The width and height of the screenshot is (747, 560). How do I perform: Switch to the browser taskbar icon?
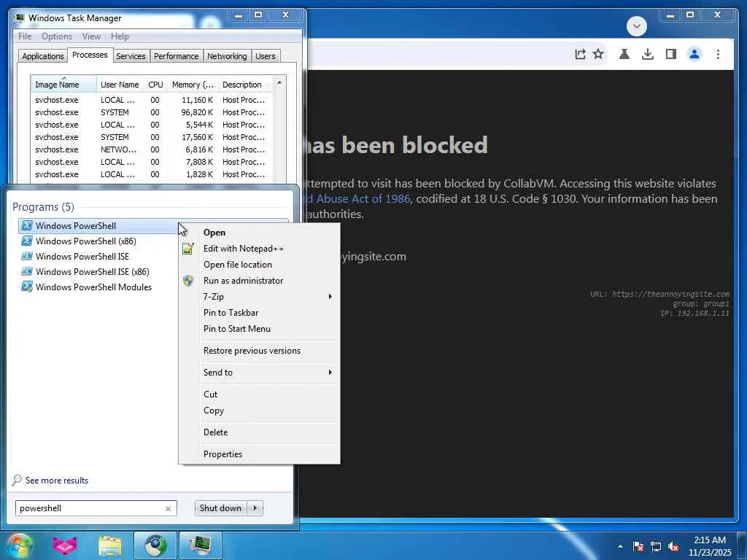pos(155,545)
